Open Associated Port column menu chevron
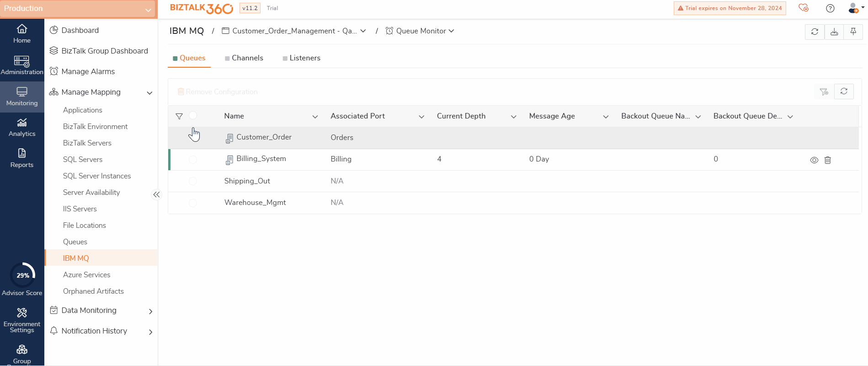 pos(421,117)
